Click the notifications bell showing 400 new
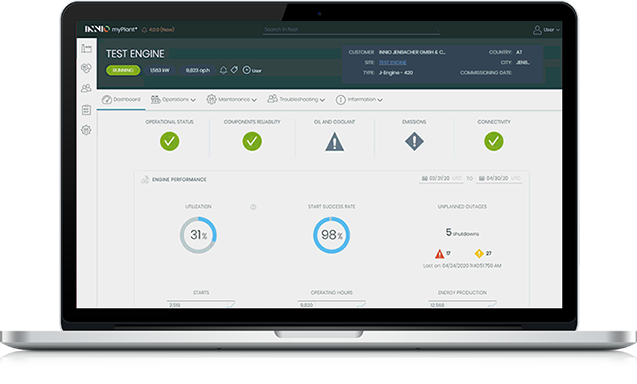This screenshot has height=384, width=637. click(x=158, y=30)
